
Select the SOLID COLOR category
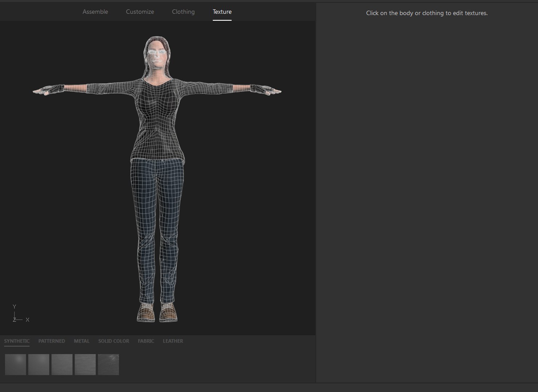[x=113, y=341]
